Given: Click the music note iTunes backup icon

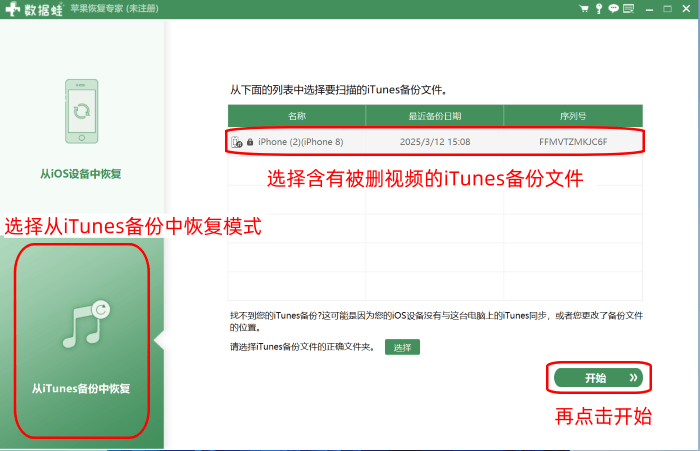Looking at the screenshot, I should pyautogui.click(x=81, y=325).
